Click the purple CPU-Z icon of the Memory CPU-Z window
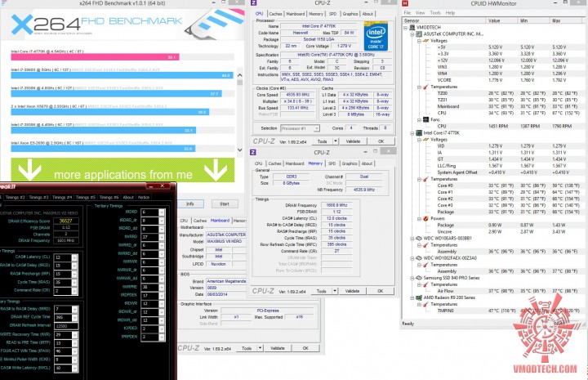The width and height of the screenshot is (588, 380). pyautogui.click(x=253, y=152)
